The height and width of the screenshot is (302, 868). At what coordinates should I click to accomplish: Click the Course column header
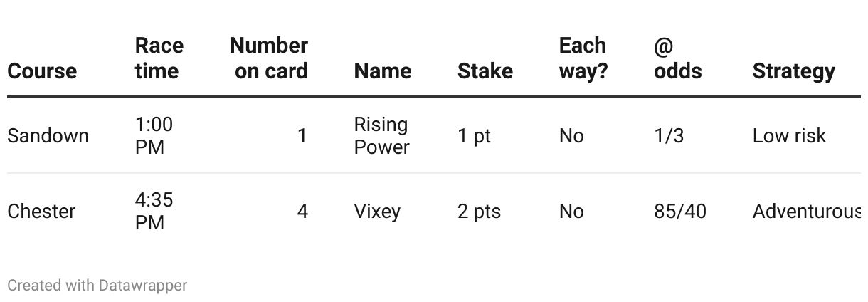click(x=42, y=71)
